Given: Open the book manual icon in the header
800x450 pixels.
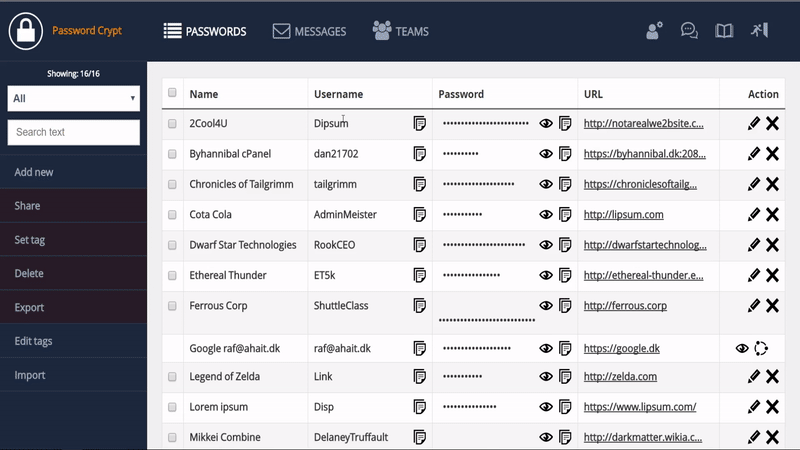Looking at the screenshot, I should [724, 31].
